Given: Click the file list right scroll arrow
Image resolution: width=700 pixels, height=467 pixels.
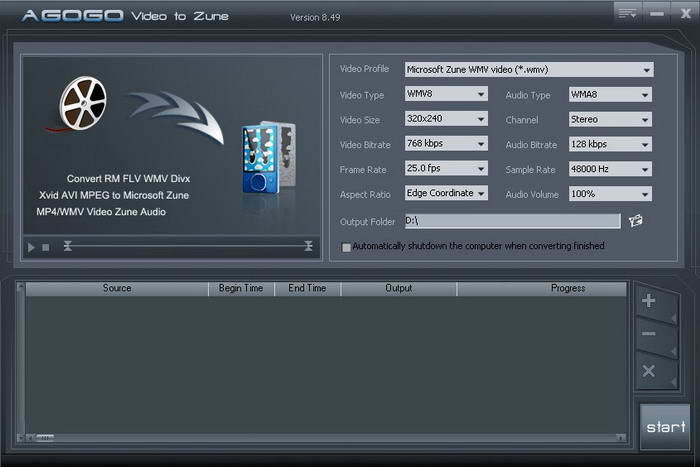Looking at the screenshot, I should [x=621, y=438].
